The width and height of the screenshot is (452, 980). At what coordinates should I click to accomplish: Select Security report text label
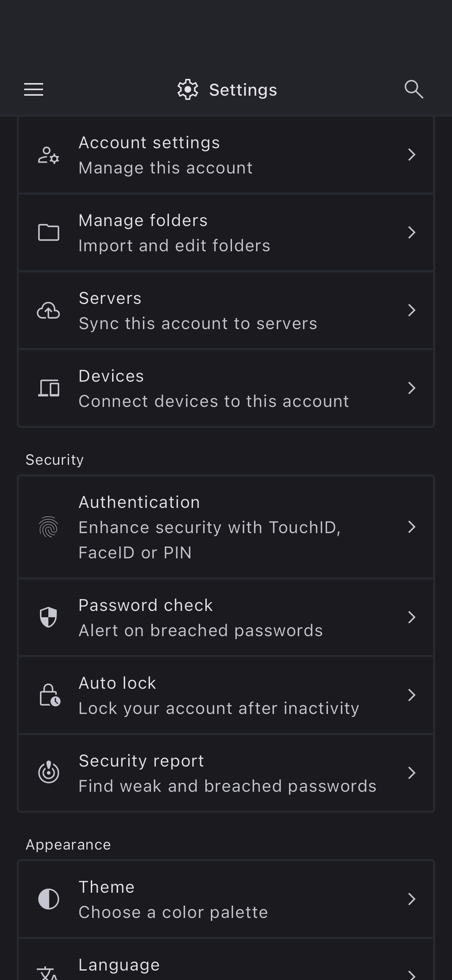[x=141, y=761]
